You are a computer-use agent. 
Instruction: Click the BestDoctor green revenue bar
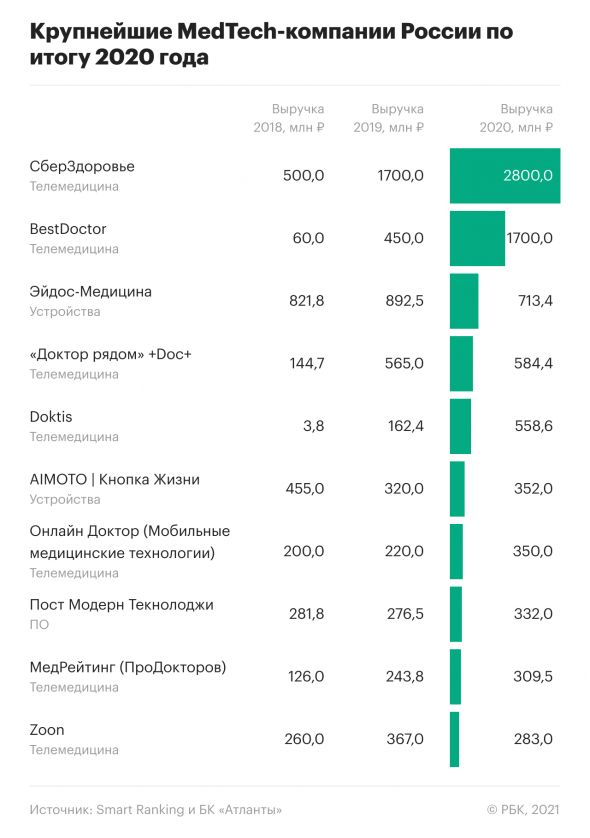[477, 238]
